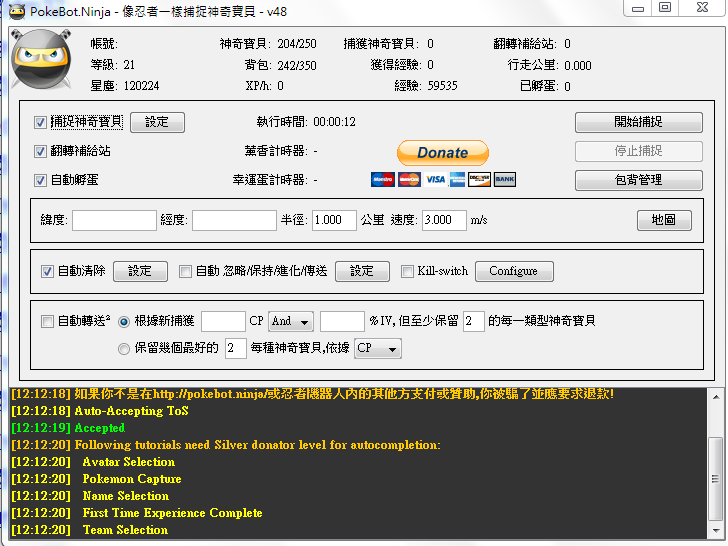The image size is (728, 546).
Task: Click the log scrollbar up arrow
Action: (x=716, y=397)
